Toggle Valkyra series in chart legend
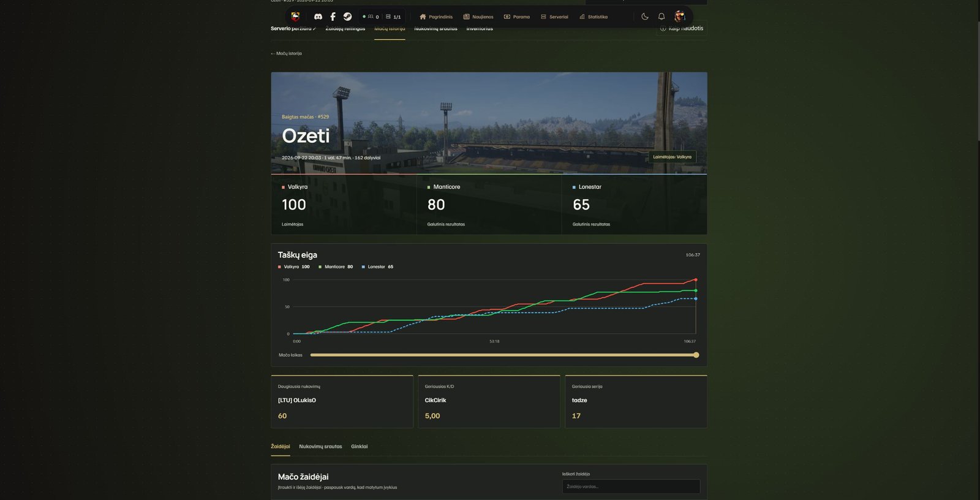980x500 pixels. 294,267
